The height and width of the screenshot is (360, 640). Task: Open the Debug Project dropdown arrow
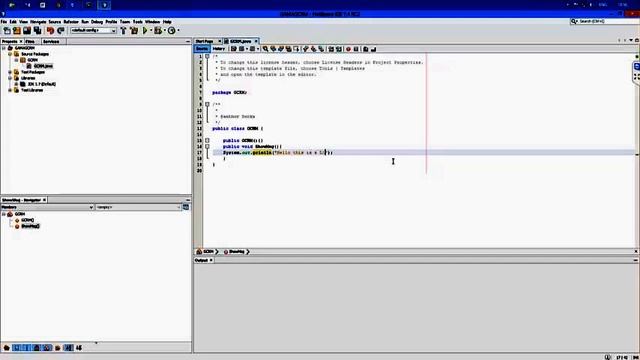pos(164,31)
